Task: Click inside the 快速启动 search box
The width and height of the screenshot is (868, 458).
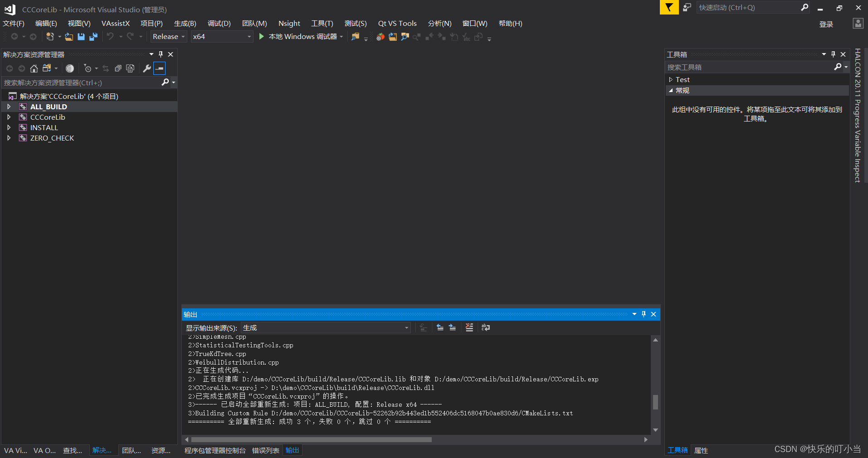Action: [x=748, y=7]
